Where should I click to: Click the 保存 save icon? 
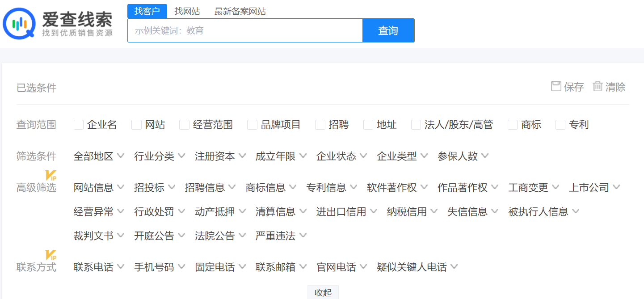tap(556, 86)
